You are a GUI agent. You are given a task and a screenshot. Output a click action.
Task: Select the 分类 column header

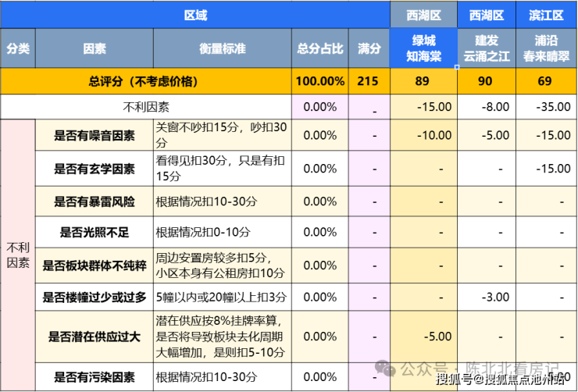tap(18, 48)
